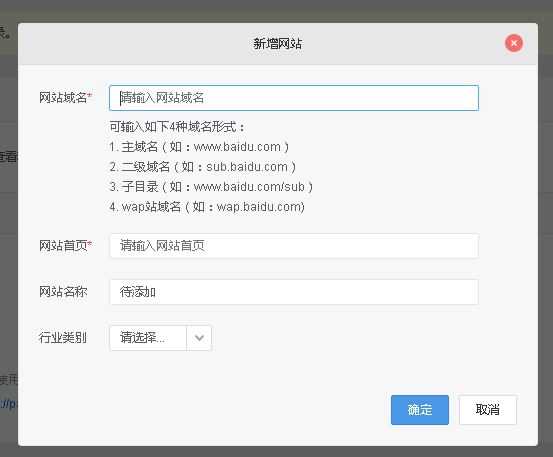Click the 网站名称 label
The height and width of the screenshot is (457, 553).
[63, 292]
